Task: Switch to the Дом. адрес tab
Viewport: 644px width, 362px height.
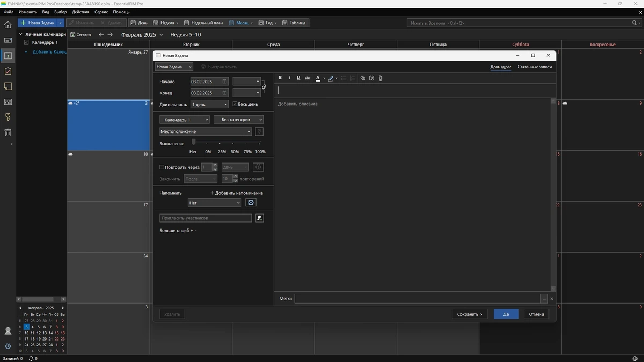Action: pos(501,67)
